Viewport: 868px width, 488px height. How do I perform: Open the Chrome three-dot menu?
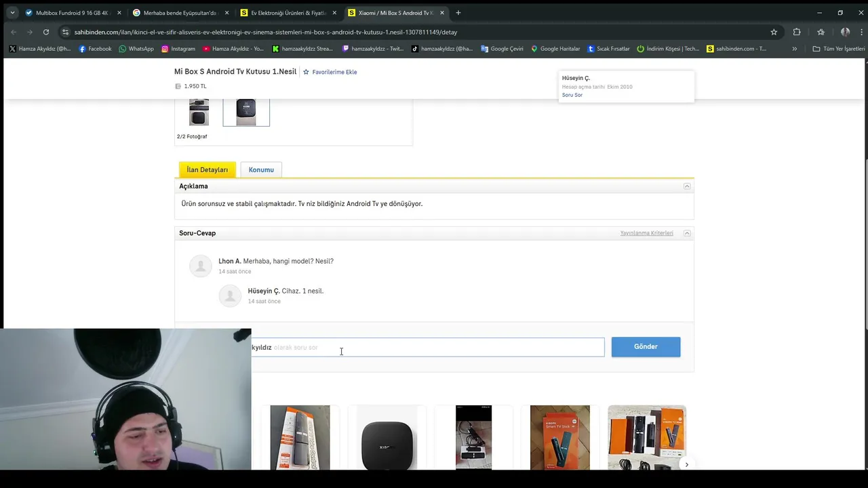(861, 32)
